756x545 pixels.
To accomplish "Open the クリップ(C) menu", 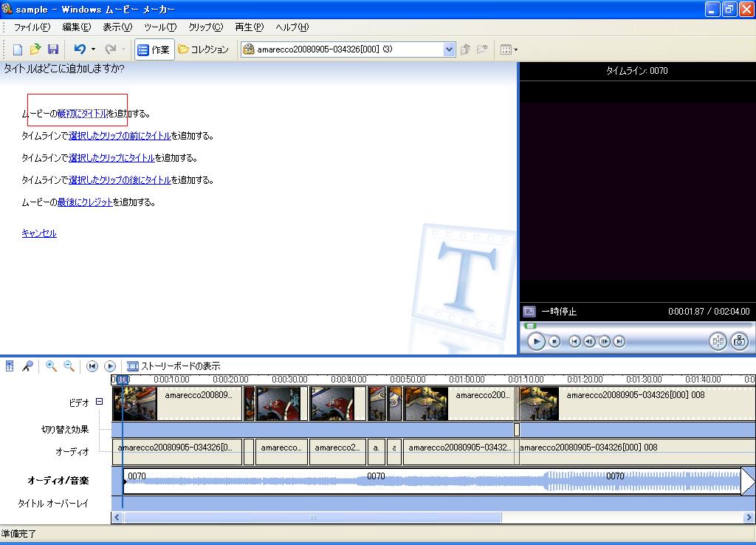I will [x=205, y=27].
